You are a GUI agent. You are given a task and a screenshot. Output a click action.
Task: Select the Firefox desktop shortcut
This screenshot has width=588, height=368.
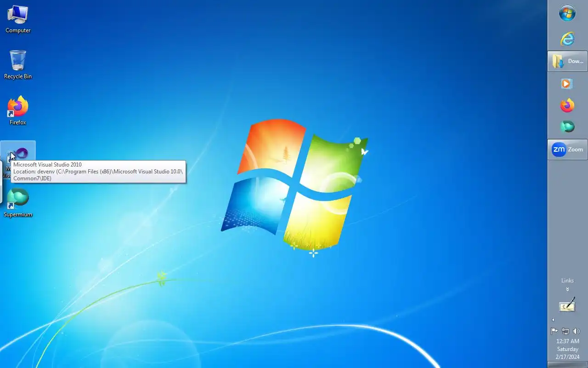coord(18,111)
